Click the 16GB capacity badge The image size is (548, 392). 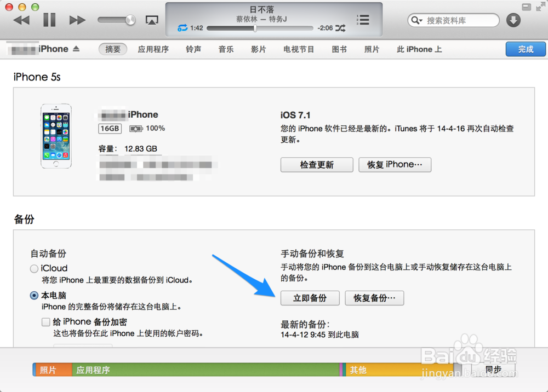pos(110,129)
